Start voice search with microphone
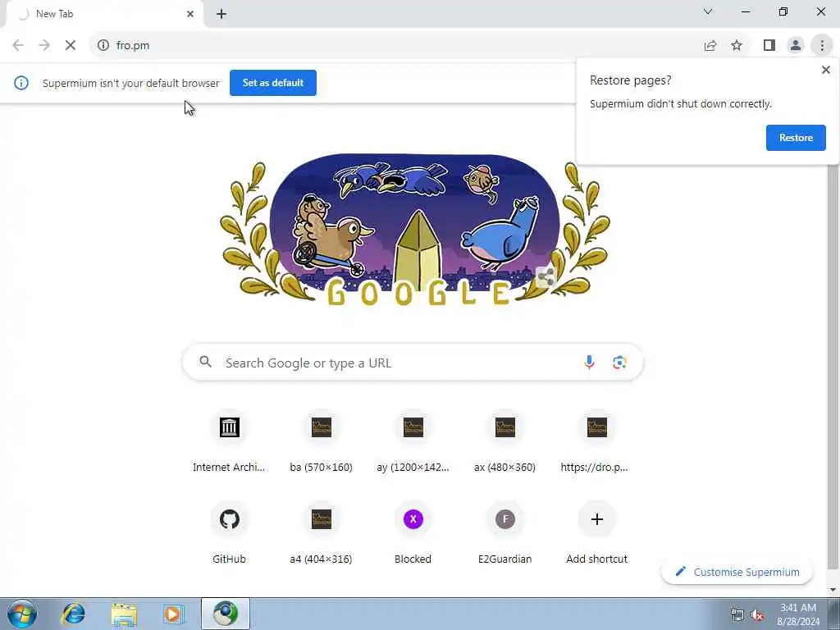Screen dimensions: 840x630 tap(589, 363)
